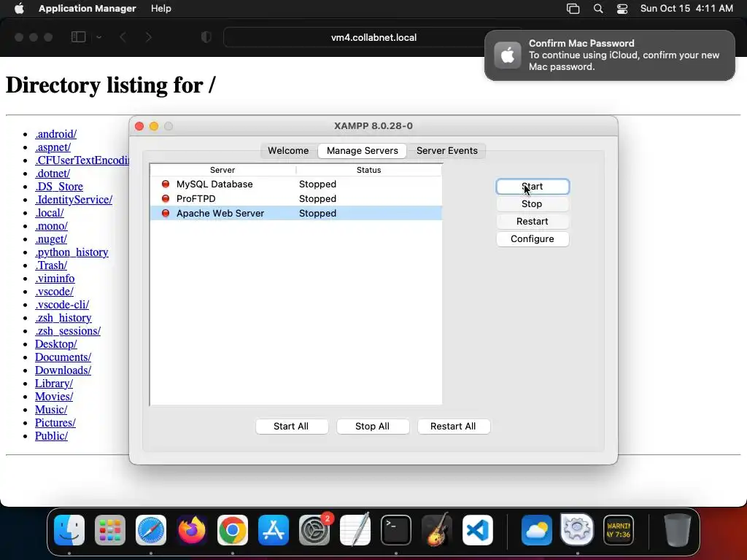Click the MySQL Database red status indicator
The image size is (747, 560).
(166, 184)
